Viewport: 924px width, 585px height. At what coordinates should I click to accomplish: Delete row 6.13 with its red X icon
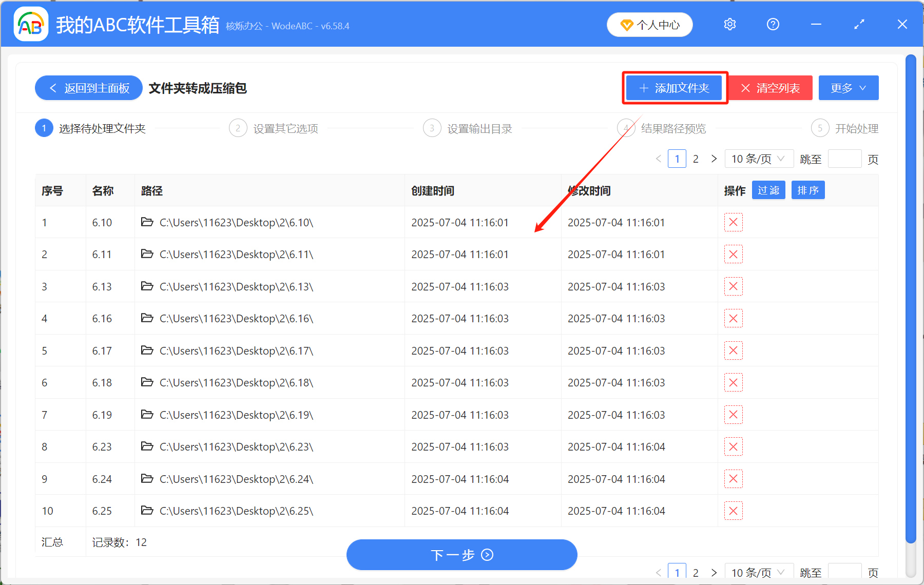point(734,286)
